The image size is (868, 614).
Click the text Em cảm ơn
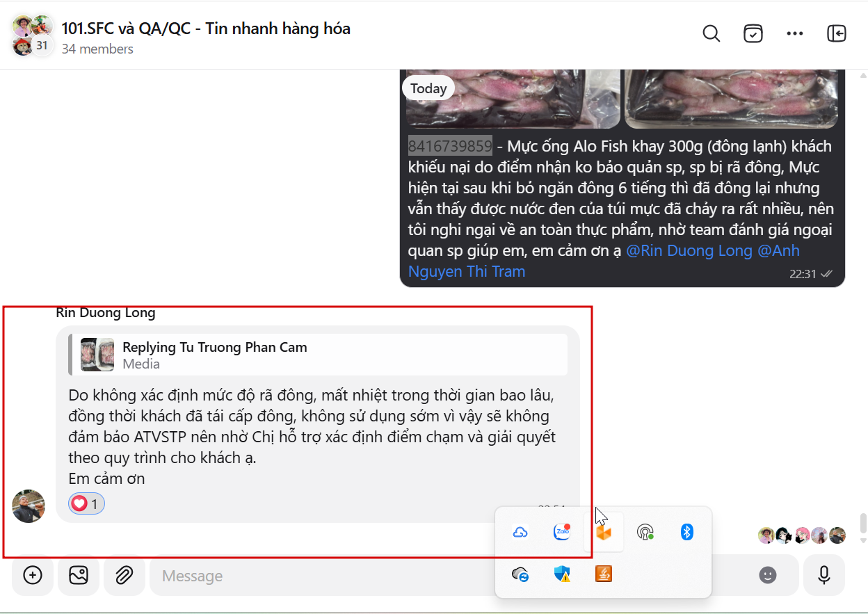tap(106, 478)
